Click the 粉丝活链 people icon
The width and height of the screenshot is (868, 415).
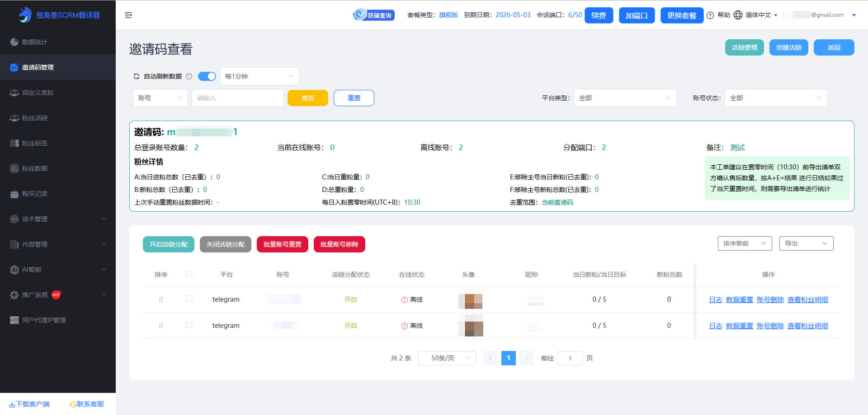tap(14, 118)
